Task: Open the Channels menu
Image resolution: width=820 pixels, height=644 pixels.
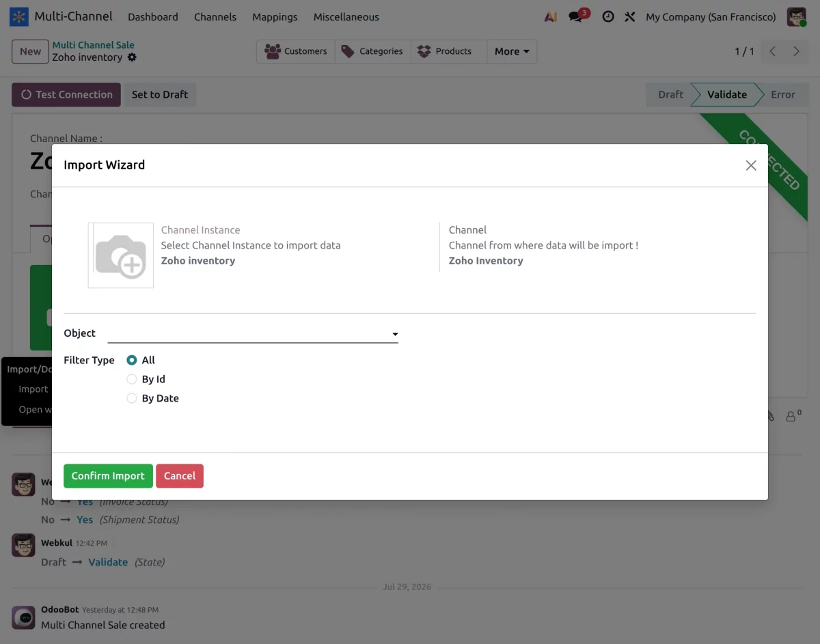Action: point(215,17)
